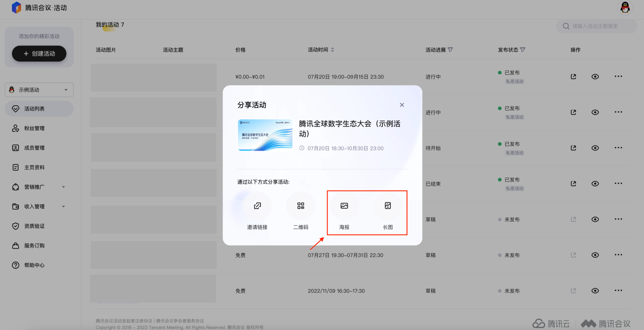Open the activity list menu item
644x330 pixels.
click(39, 109)
